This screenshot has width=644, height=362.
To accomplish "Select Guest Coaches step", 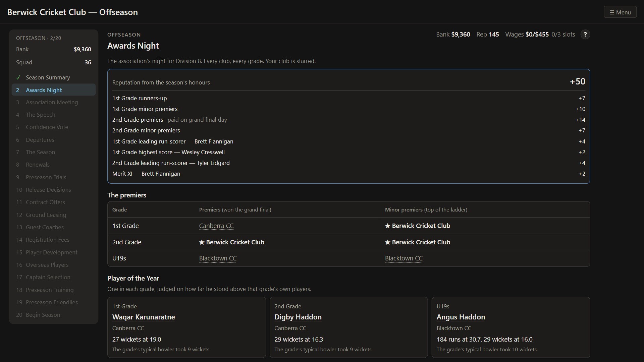I will pos(54,227).
